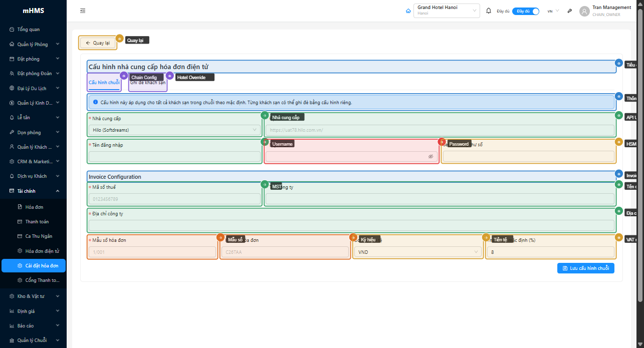Open the Tran Management user avatar
Screen dimensions: 644x348
tap(584, 11)
